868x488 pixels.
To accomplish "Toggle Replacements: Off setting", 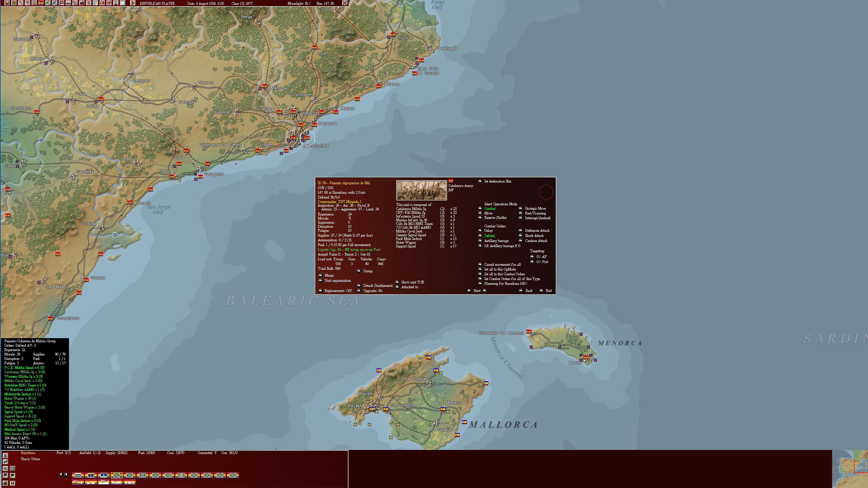I will coord(320,291).
